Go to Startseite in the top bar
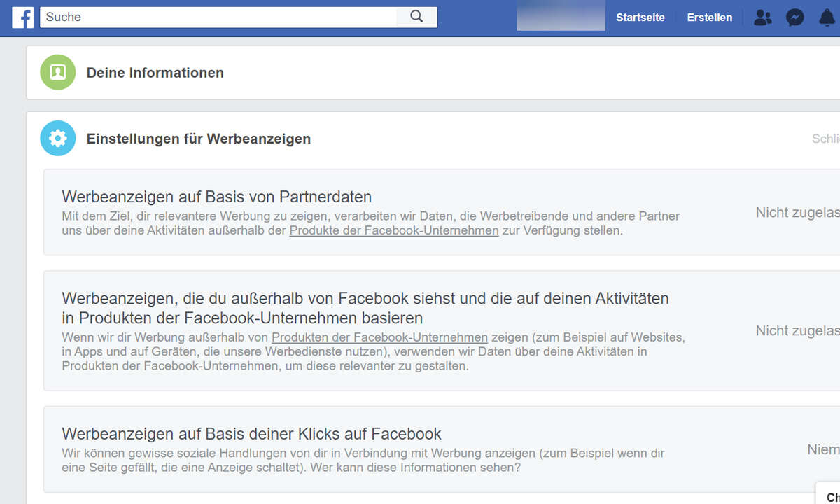Viewport: 840px width, 504px height. (x=640, y=17)
